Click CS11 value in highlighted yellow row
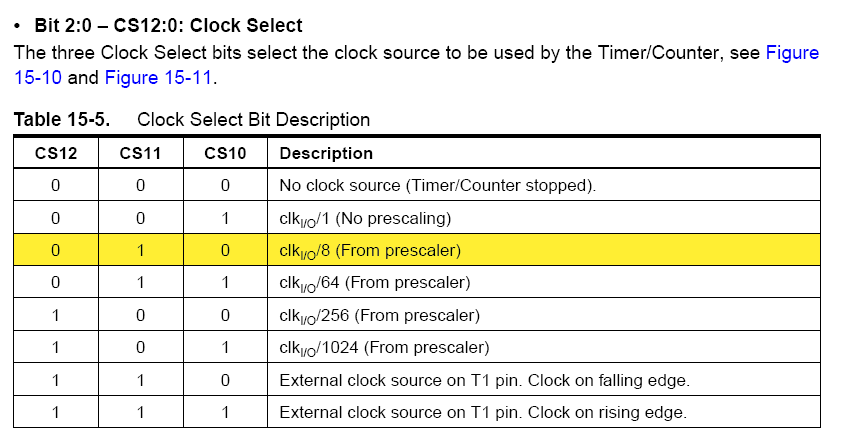Viewport: 842px width, 448px height. 141,250
